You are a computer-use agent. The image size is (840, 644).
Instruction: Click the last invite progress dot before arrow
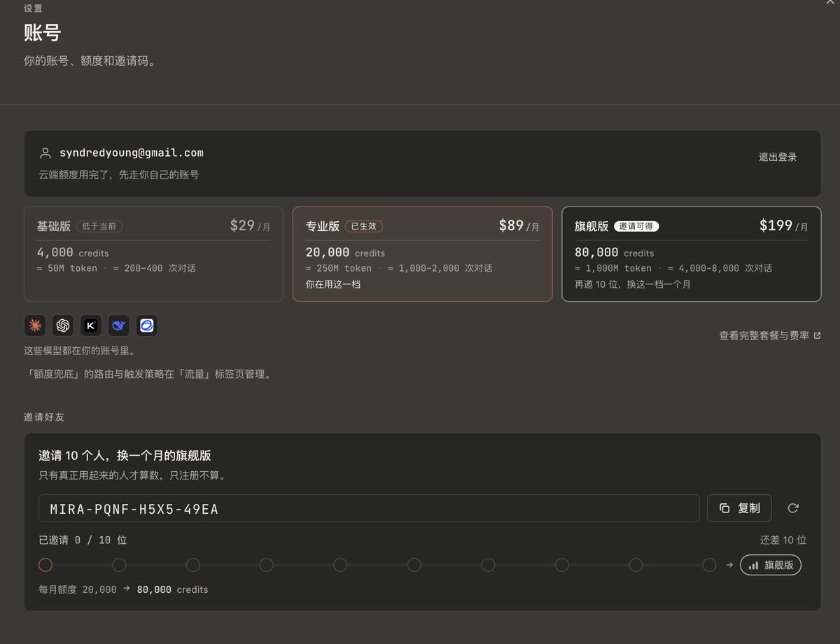click(x=709, y=565)
